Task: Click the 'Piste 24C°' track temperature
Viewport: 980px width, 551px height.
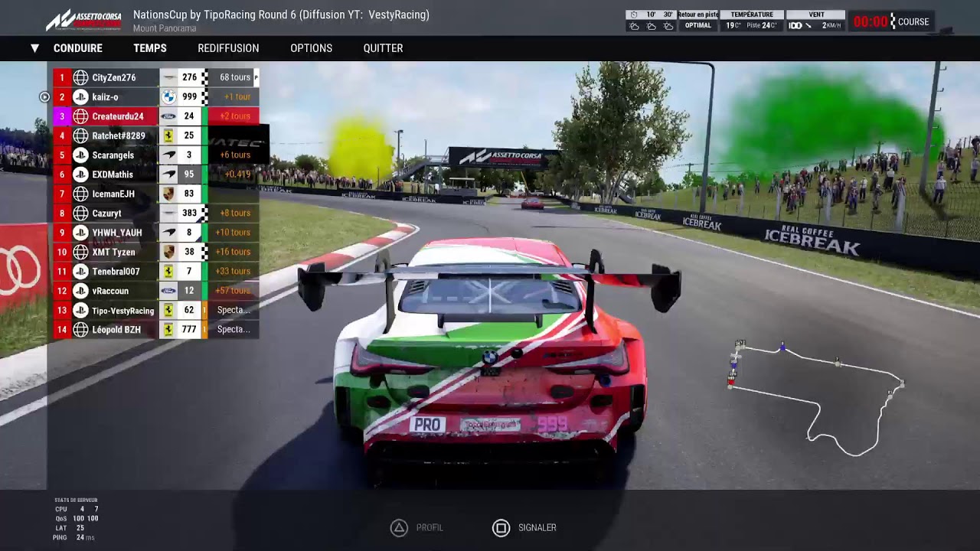Action: tap(763, 26)
